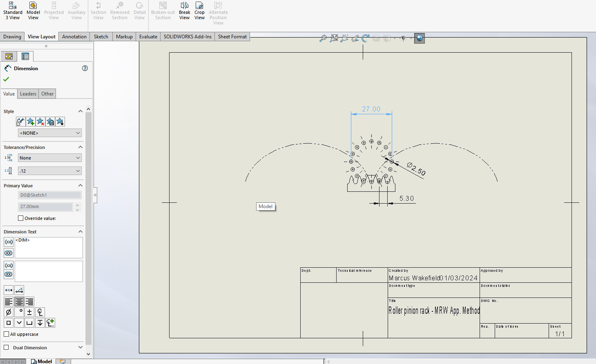Open the .12 precision dropdown

pyautogui.click(x=49, y=171)
